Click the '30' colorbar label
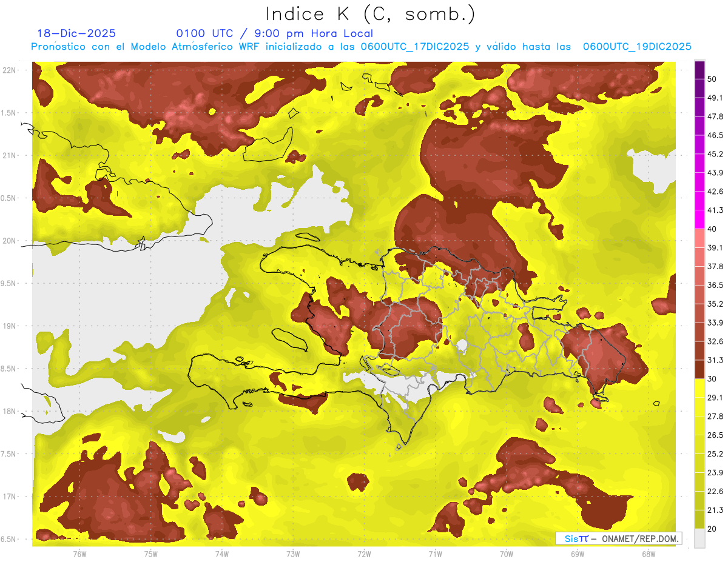 point(712,378)
